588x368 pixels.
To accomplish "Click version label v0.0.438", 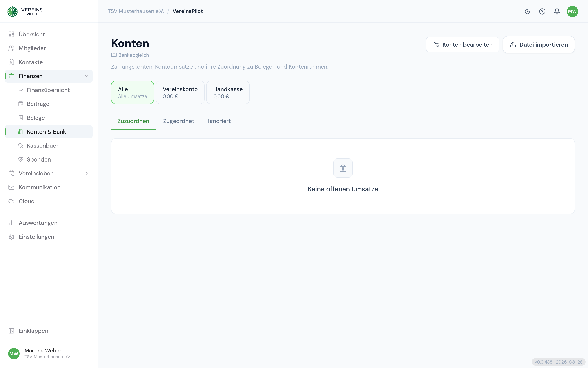I will coord(558,362).
